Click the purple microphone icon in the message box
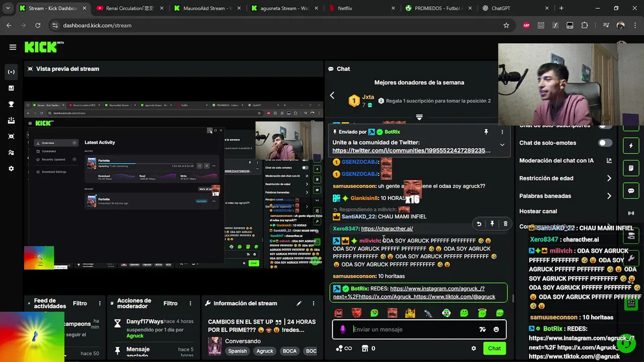 343,329
